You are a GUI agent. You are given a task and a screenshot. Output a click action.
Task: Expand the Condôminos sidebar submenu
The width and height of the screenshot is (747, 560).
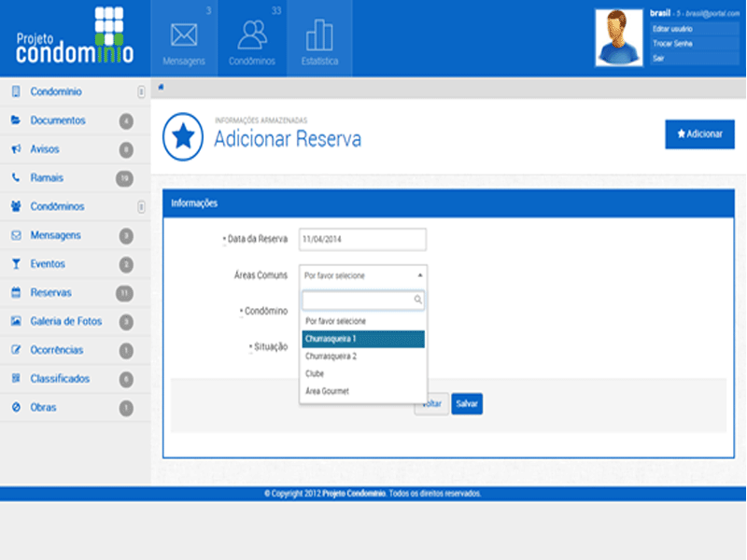[141, 206]
